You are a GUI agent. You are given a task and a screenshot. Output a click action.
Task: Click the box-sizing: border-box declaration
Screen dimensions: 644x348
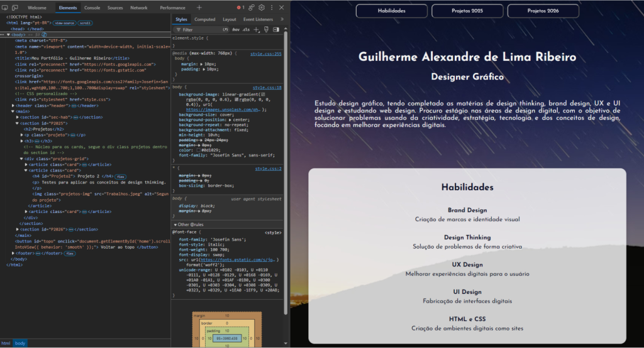tap(206, 185)
